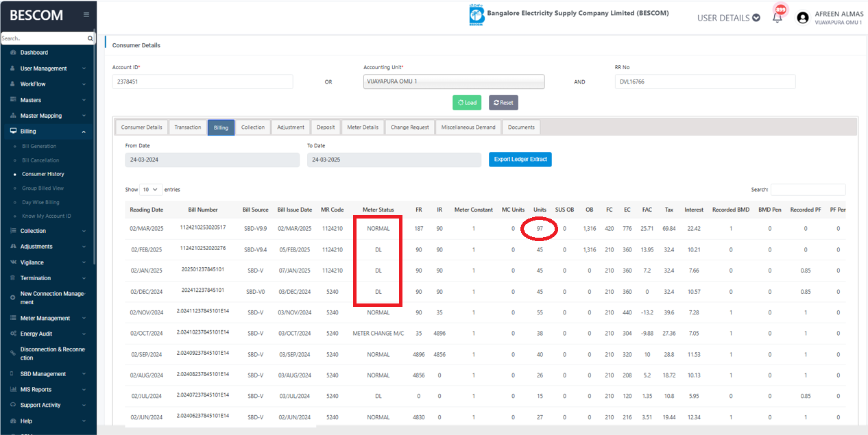Image resolution: width=868 pixels, height=435 pixels.
Task: Click the MIS Reports chart icon
Action: click(14, 390)
